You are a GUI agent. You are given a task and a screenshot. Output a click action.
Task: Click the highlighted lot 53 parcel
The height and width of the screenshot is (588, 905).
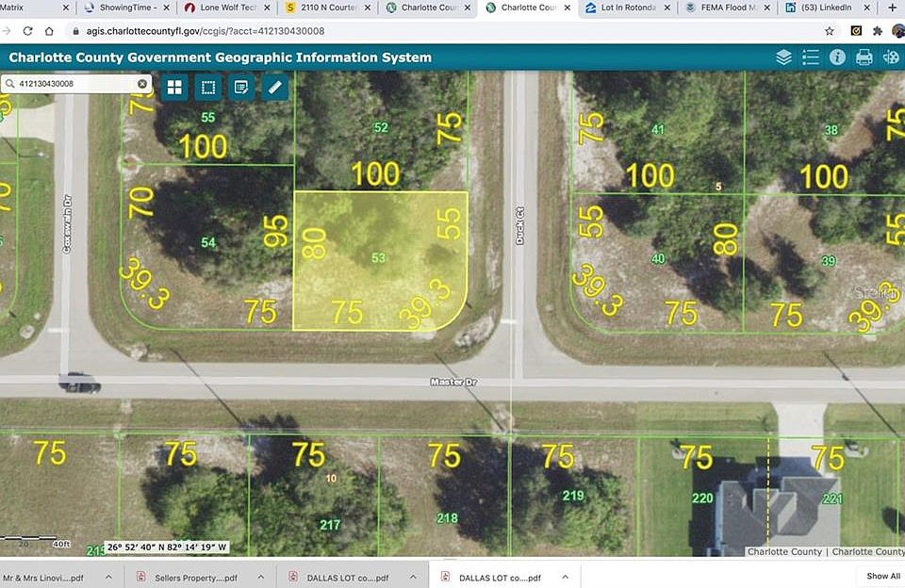pyautogui.click(x=379, y=260)
